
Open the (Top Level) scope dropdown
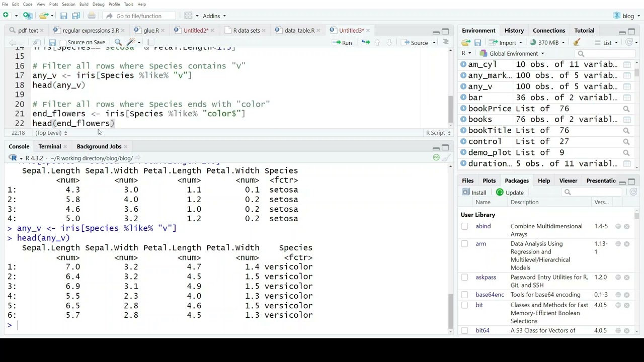pos(51,133)
